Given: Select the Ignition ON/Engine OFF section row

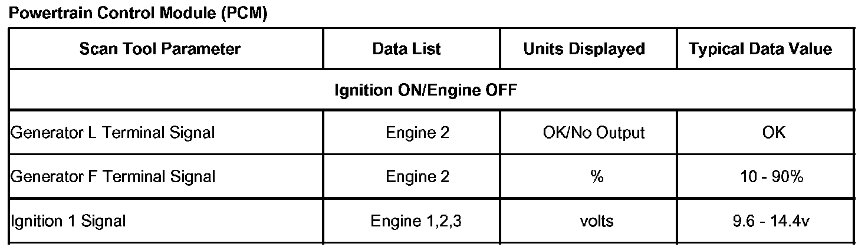Looking at the screenshot, I should point(426,91).
